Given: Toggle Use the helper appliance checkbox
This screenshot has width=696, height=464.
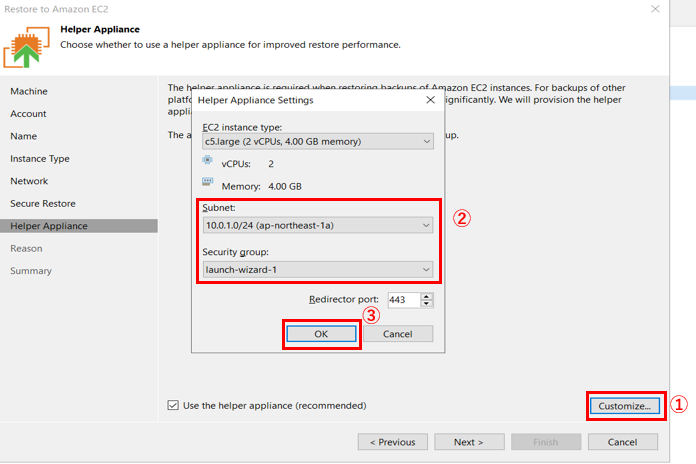Looking at the screenshot, I should click(173, 405).
